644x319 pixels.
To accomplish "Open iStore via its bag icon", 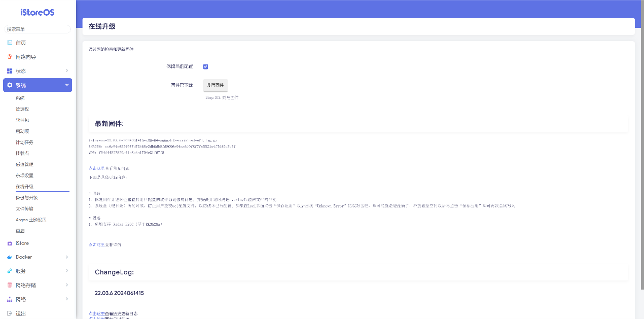I will (x=10, y=243).
